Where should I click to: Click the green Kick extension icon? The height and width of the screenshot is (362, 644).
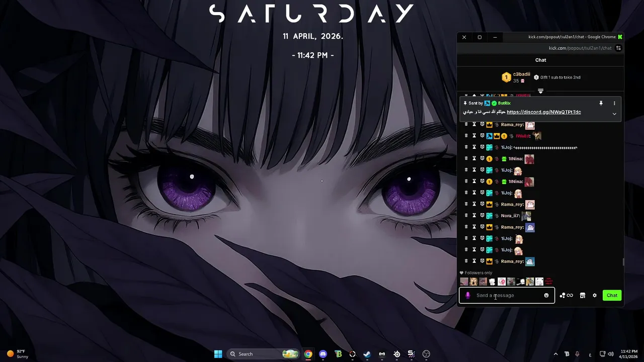pos(620,37)
